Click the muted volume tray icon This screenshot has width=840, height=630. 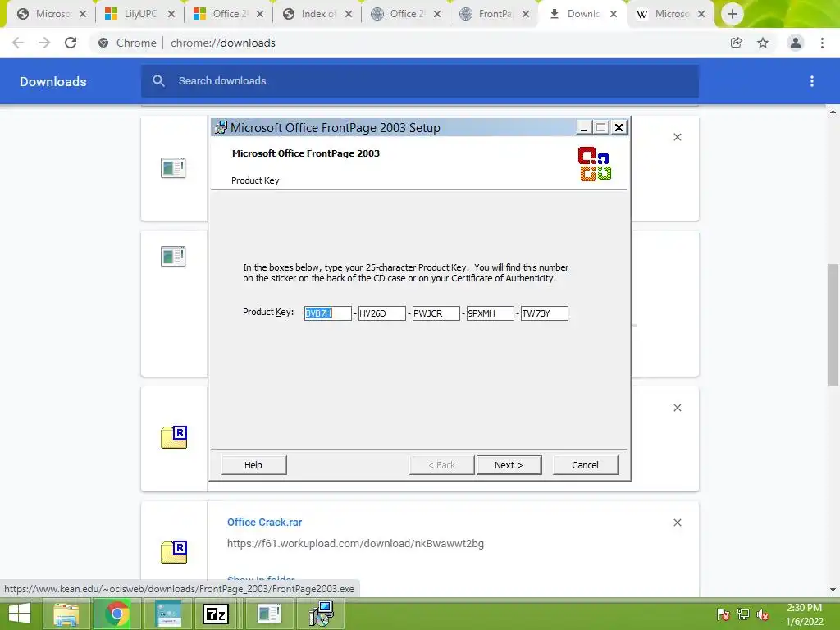tap(763, 614)
